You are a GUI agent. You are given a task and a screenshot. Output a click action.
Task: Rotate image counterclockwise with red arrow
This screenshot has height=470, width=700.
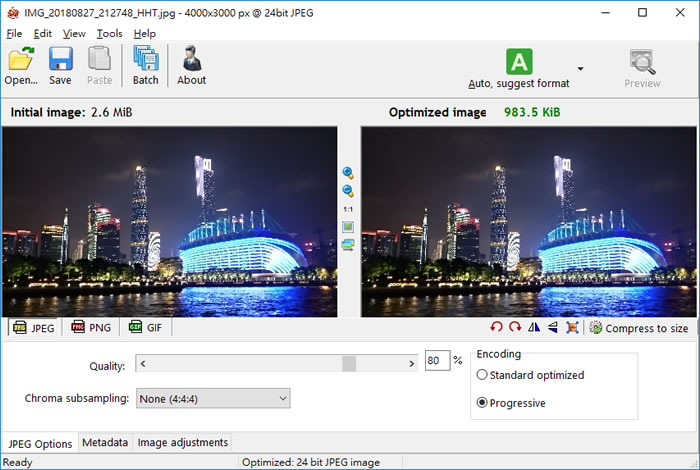coord(497,328)
